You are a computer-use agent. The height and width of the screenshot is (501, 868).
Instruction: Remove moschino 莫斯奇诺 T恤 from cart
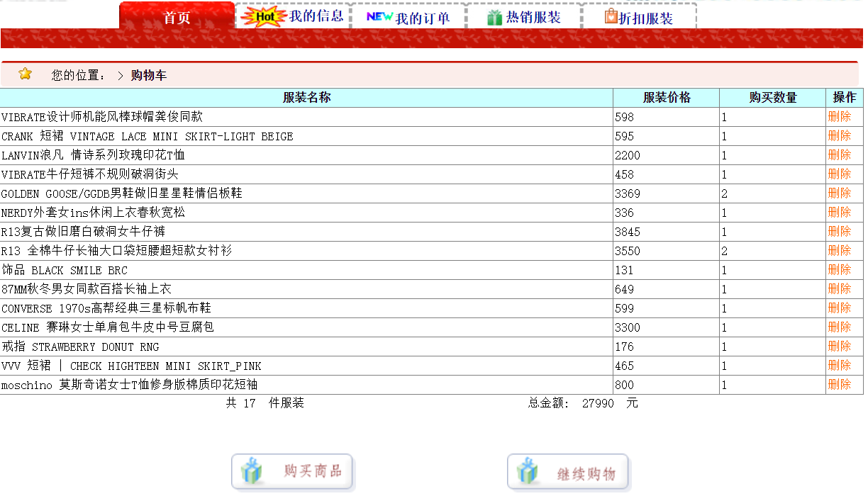[840, 385]
